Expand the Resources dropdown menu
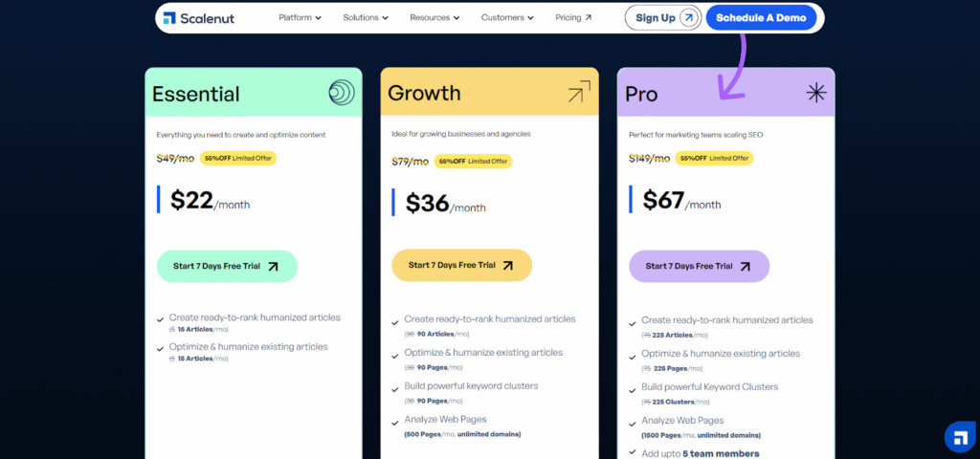 coord(435,17)
